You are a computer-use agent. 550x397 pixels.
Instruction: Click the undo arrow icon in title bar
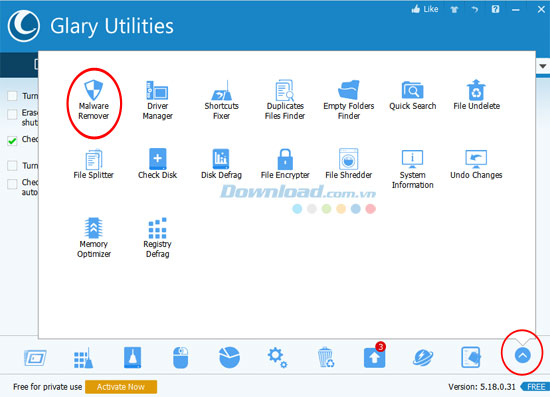tap(475, 9)
